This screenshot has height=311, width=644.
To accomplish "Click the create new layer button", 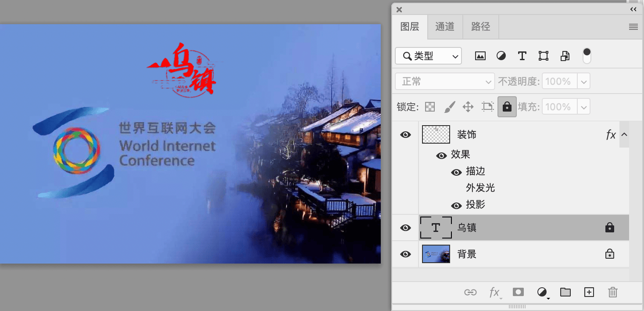I will [x=589, y=292].
